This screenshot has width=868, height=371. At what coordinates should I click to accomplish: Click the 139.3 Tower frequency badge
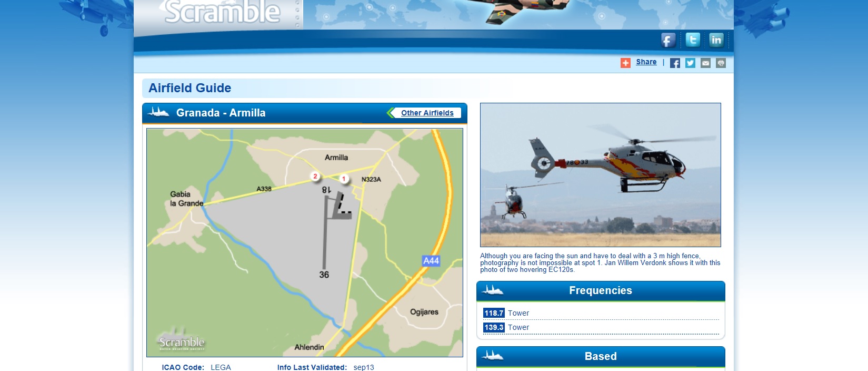[x=494, y=327]
